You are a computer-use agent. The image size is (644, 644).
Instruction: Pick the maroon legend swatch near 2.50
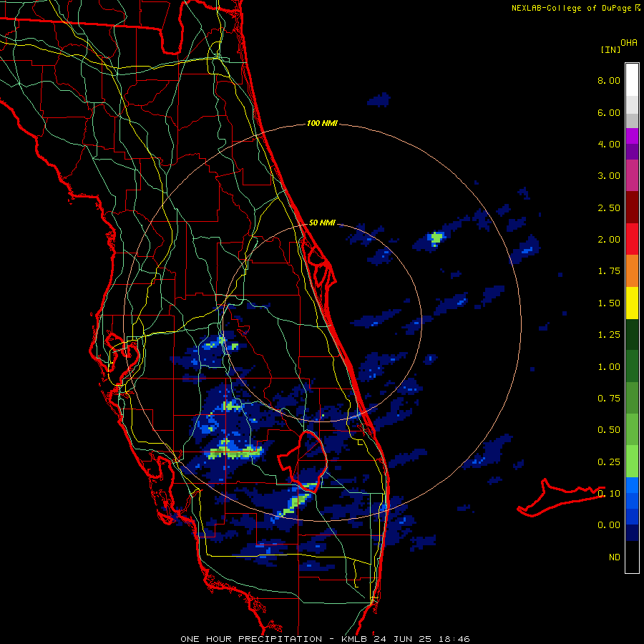point(632,208)
